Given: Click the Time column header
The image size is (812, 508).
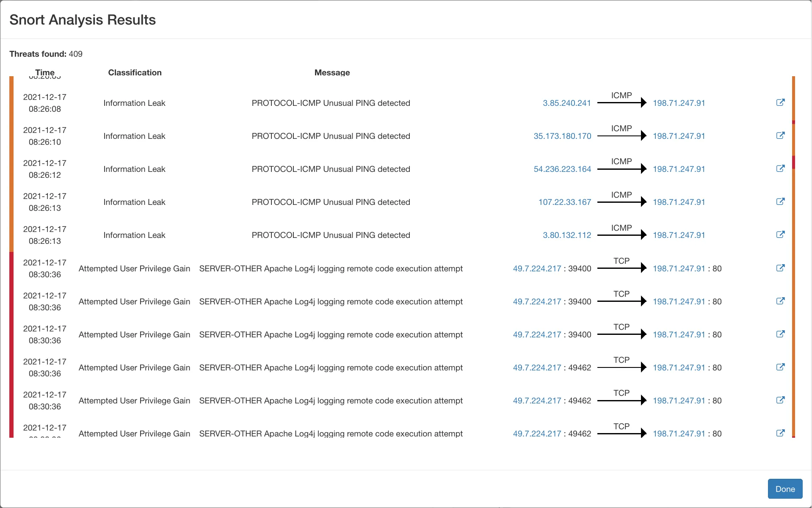Looking at the screenshot, I should (x=45, y=72).
